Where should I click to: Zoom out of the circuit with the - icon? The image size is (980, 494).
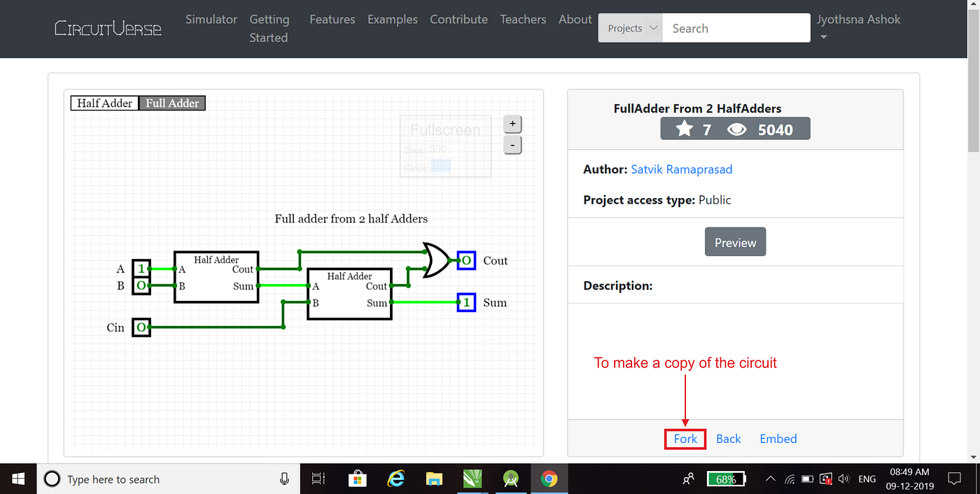point(512,145)
